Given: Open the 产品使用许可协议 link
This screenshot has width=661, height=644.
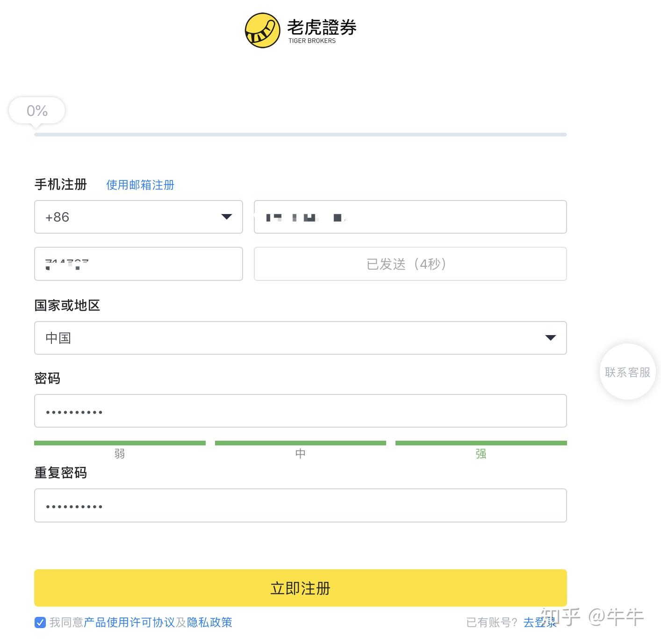Looking at the screenshot, I should click(x=129, y=623).
